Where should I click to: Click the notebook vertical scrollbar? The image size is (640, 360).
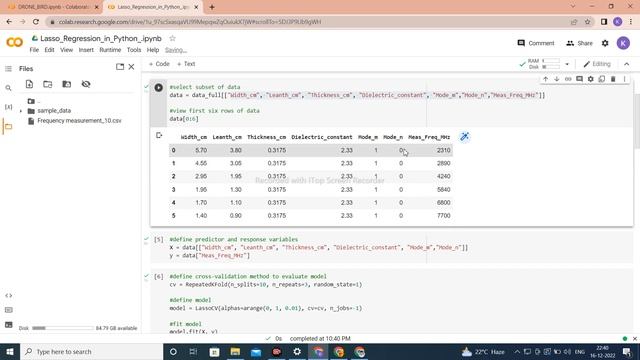click(637, 121)
